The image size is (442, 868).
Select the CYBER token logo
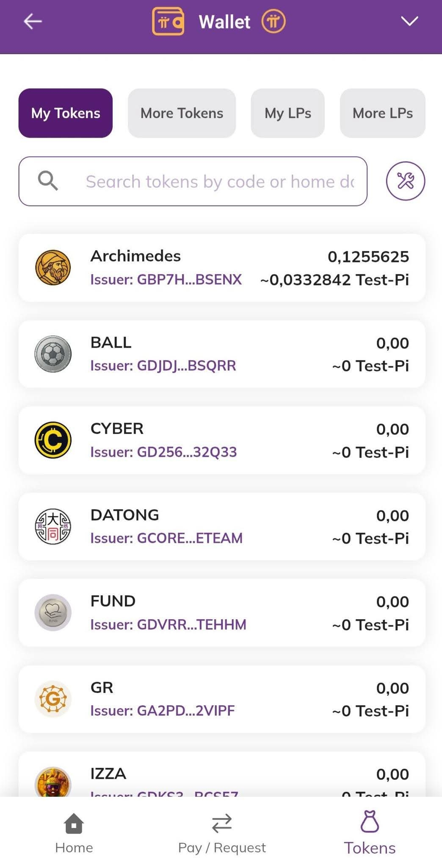coord(53,440)
